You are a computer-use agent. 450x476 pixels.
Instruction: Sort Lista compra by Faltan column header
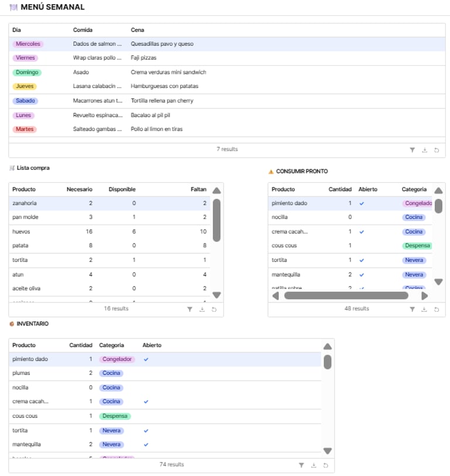pyautogui.click(x=199, y=189)
